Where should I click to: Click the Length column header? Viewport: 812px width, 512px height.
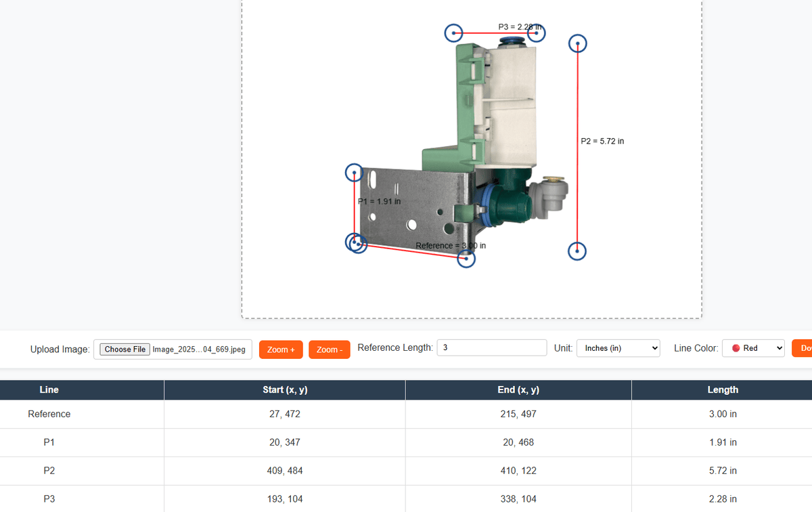tap(722, 390)
